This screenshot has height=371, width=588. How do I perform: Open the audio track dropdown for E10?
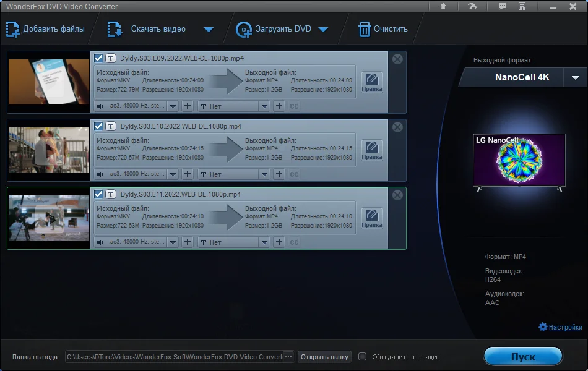pyautogui.click(x=173, y=174)
